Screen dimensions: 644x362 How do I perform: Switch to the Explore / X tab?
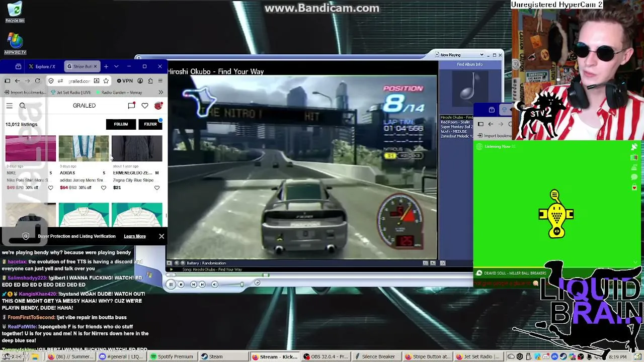point(42,66)
